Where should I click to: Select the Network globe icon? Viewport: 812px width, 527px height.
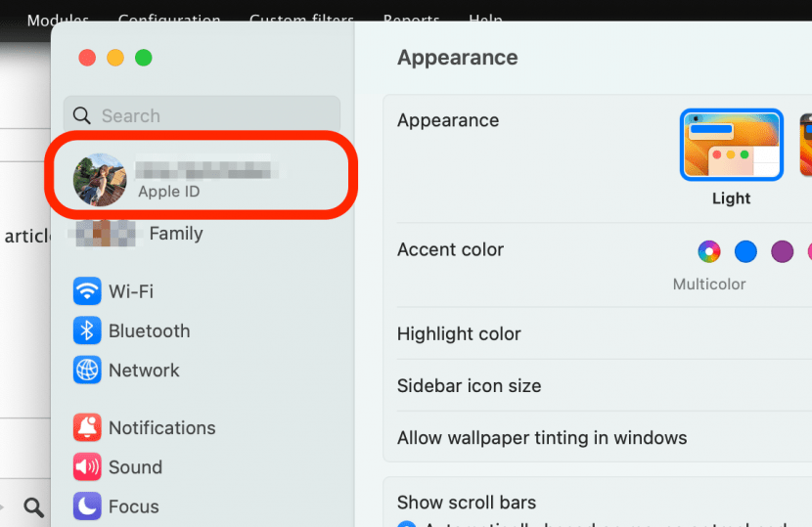coord(87,371)
